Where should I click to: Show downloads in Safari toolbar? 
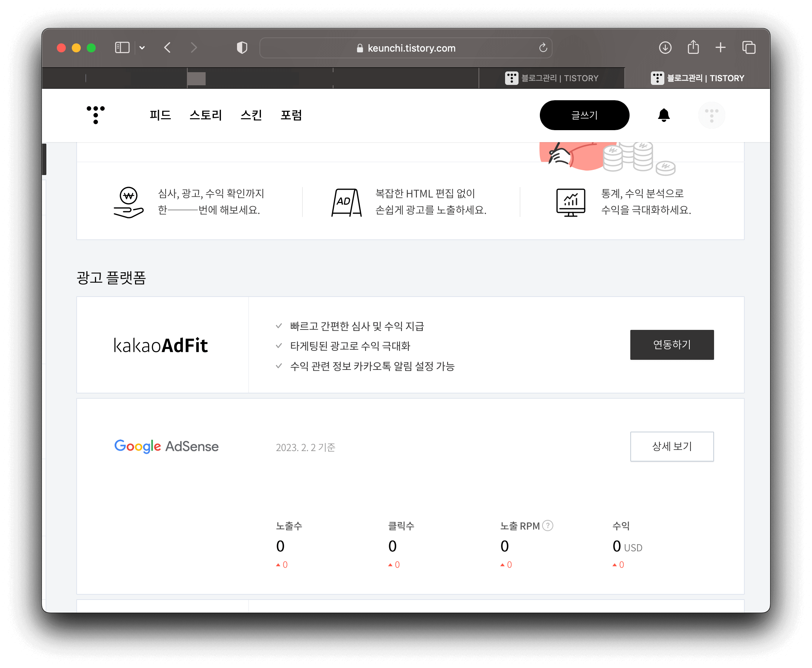665,48
